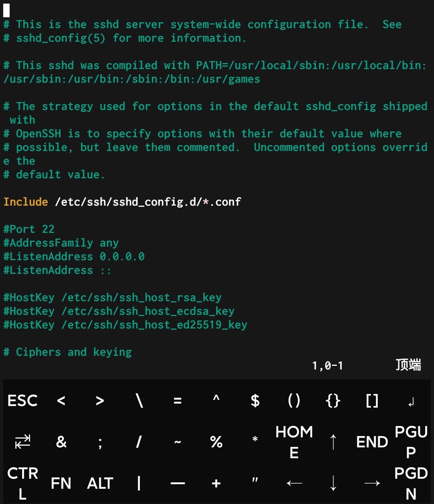Tap the PGDN key
The image size is (434, 504).
411,483
